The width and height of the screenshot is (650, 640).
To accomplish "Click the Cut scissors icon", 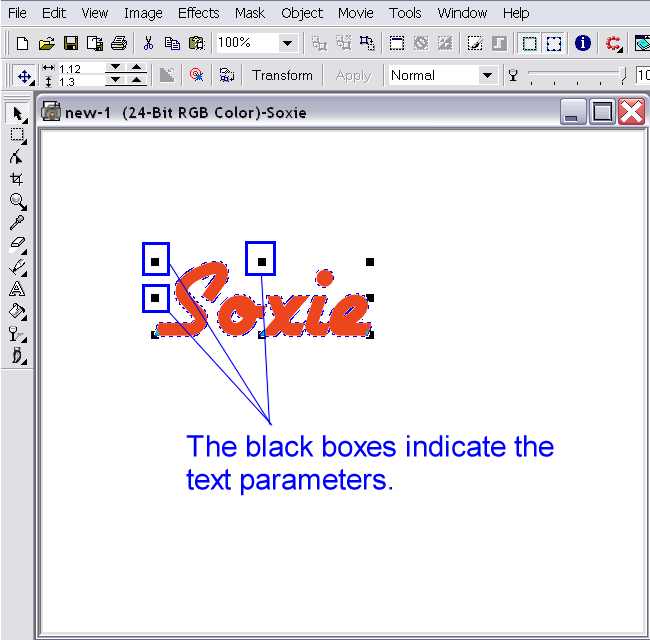I will tap(148, 43).
